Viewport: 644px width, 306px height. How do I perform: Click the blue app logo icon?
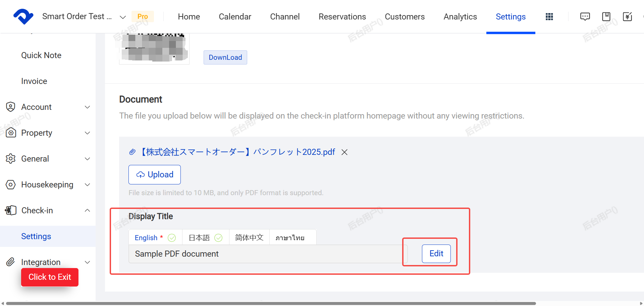click(x=23, y=16)
